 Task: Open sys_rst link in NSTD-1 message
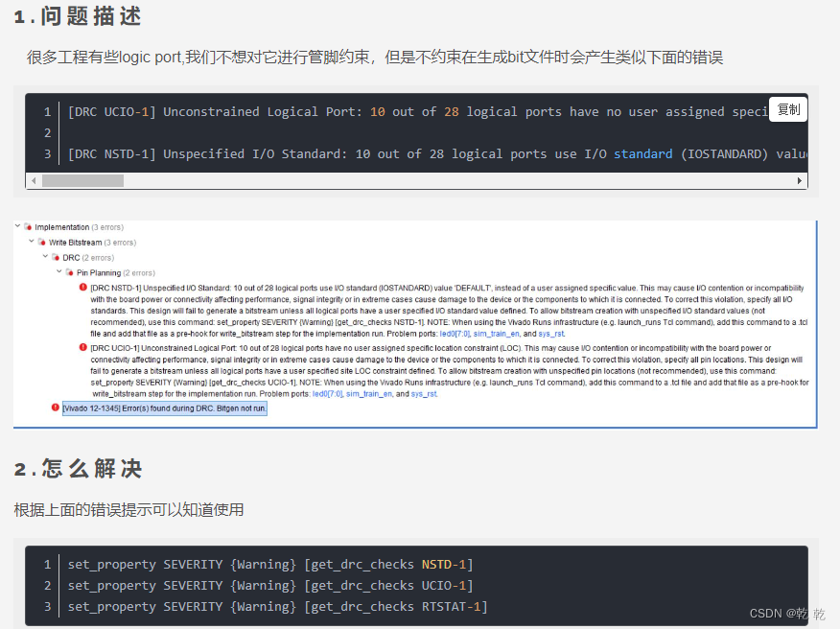point(551,334)
